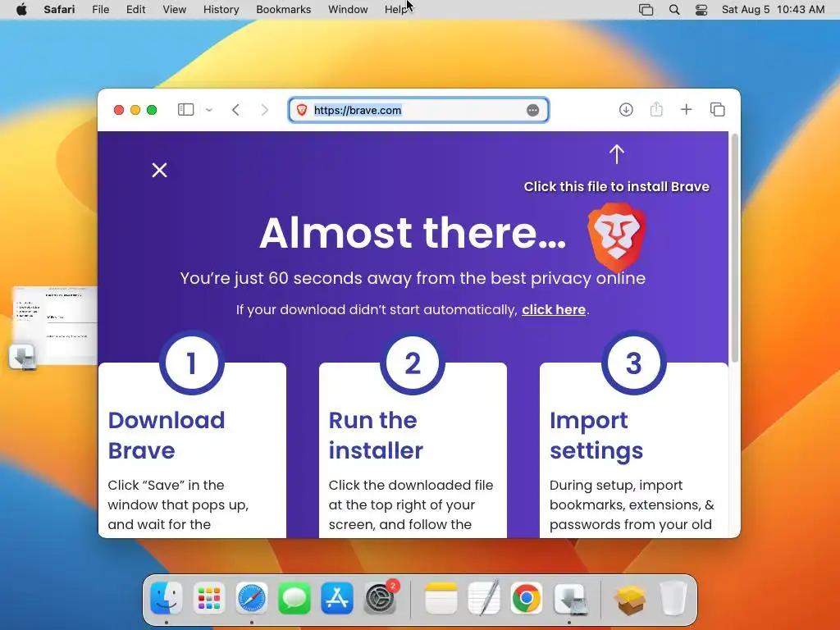Open the package box icon in Dock
The image size is (840, 630).
pos(631,598)
